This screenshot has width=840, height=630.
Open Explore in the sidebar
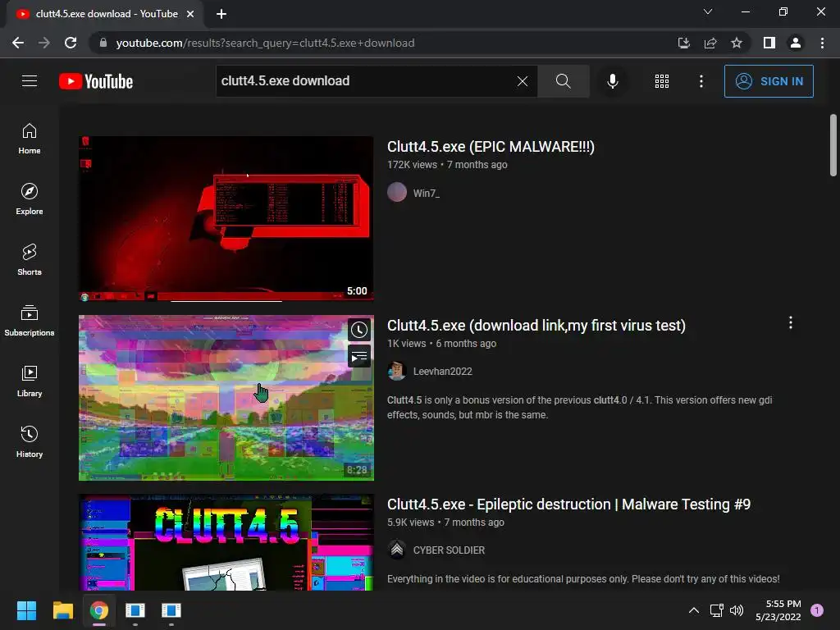pos(30,199)
